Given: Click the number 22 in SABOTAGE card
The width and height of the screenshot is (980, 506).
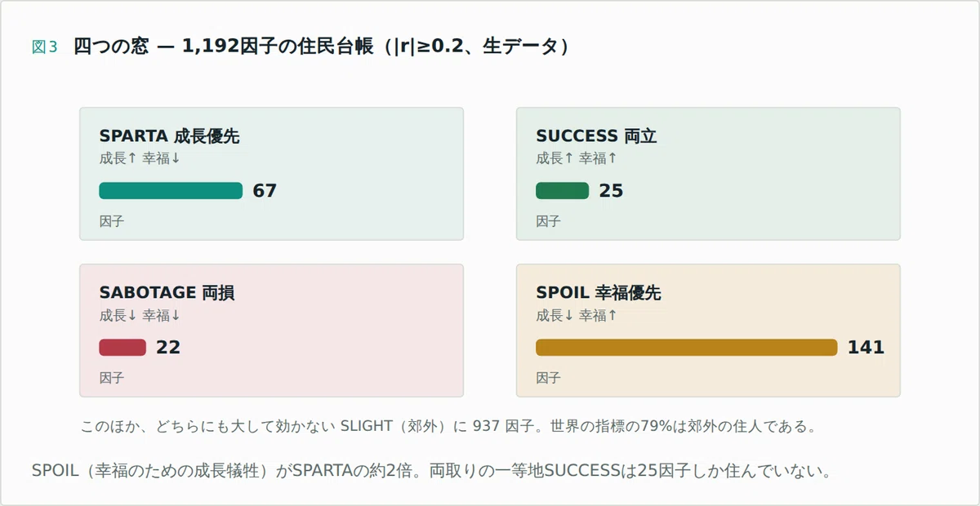Looking at the screenshot, I should pyautogui.click(x=168, y=348).
